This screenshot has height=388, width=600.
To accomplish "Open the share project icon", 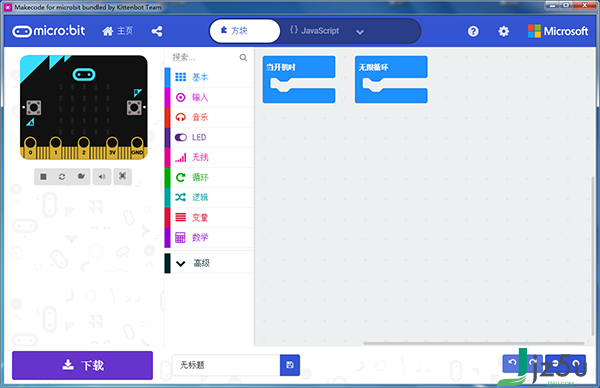I will pos(157,31).
